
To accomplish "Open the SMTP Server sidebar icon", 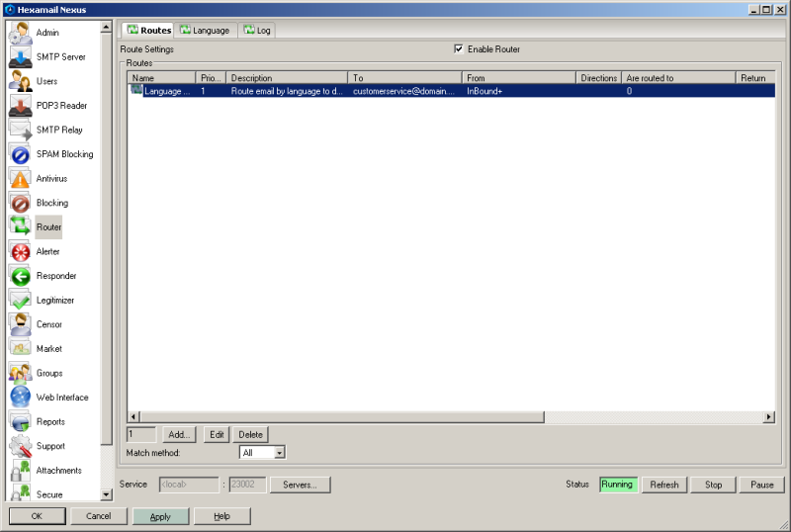I will point(21,57).
